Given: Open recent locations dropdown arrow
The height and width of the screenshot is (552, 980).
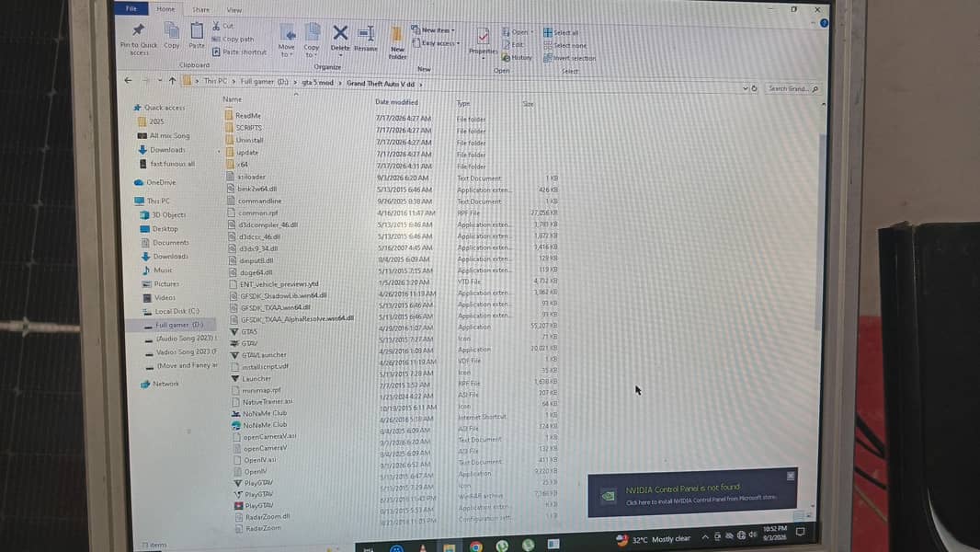Looking at the screenshot, I should [x=159, y=81].
